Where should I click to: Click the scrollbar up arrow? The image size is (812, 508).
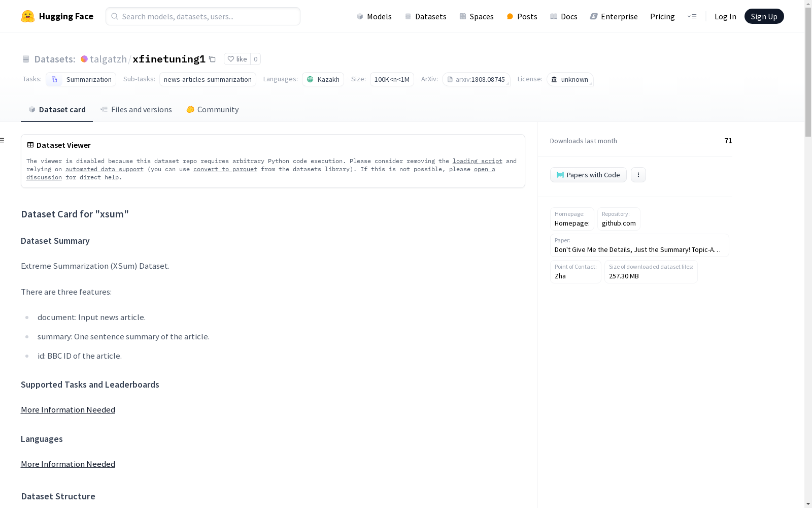[808, 4]
